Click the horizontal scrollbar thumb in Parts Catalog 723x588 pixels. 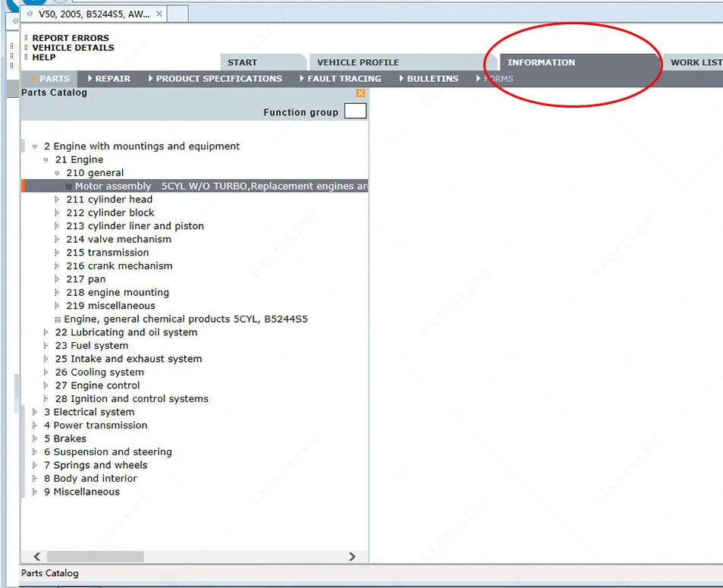[x=95, y=557]
